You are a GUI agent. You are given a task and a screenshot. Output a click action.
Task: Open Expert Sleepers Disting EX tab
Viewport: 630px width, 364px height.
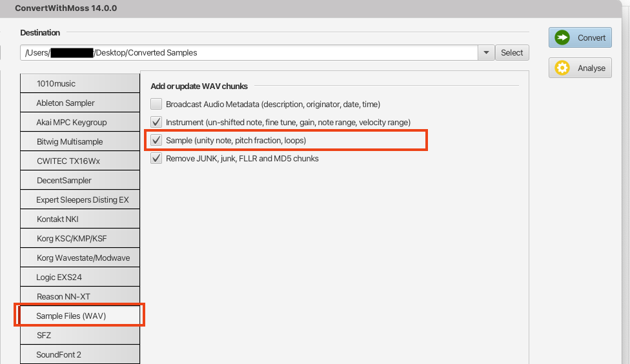80,199
